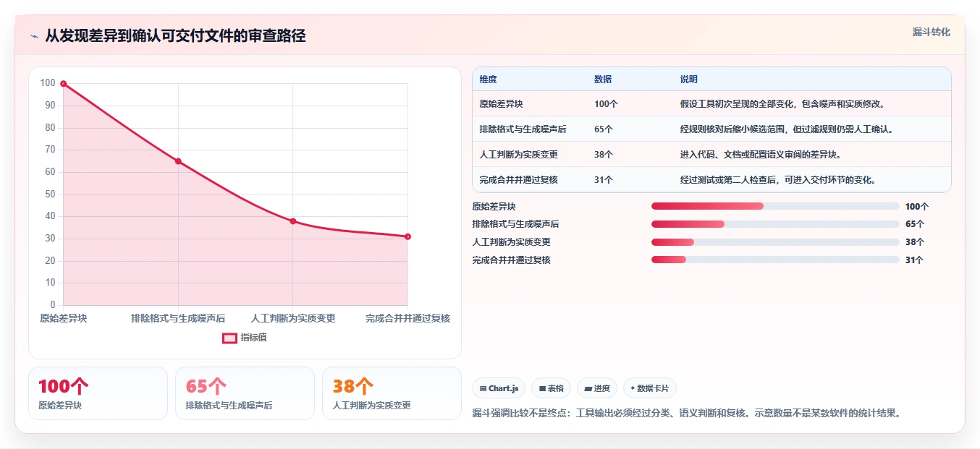Click the description starting with 假设工具初次呈现
The height and width of the screenshot is (449, 980).
coord(782,104)
